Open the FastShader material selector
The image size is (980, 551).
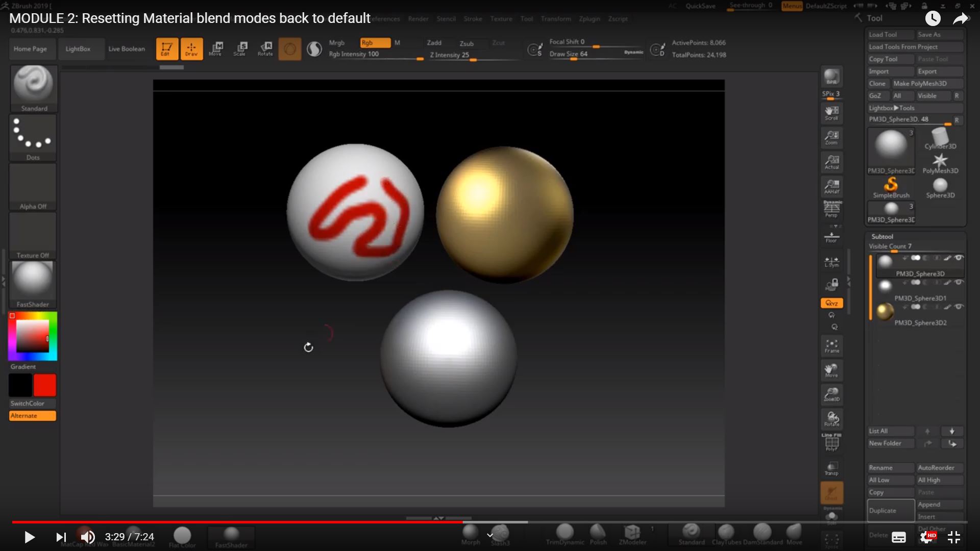33,284
